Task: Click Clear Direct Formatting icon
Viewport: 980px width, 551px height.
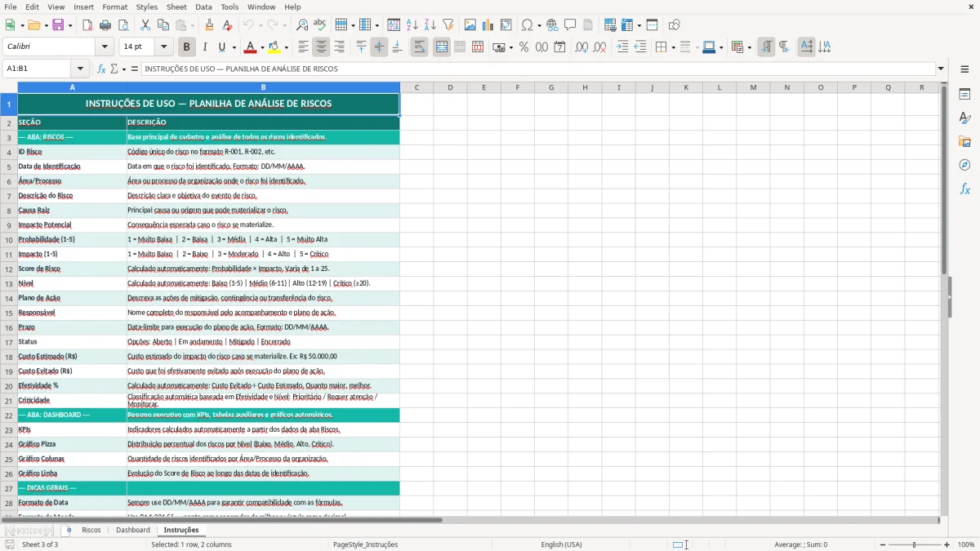Action: (228, 25)
